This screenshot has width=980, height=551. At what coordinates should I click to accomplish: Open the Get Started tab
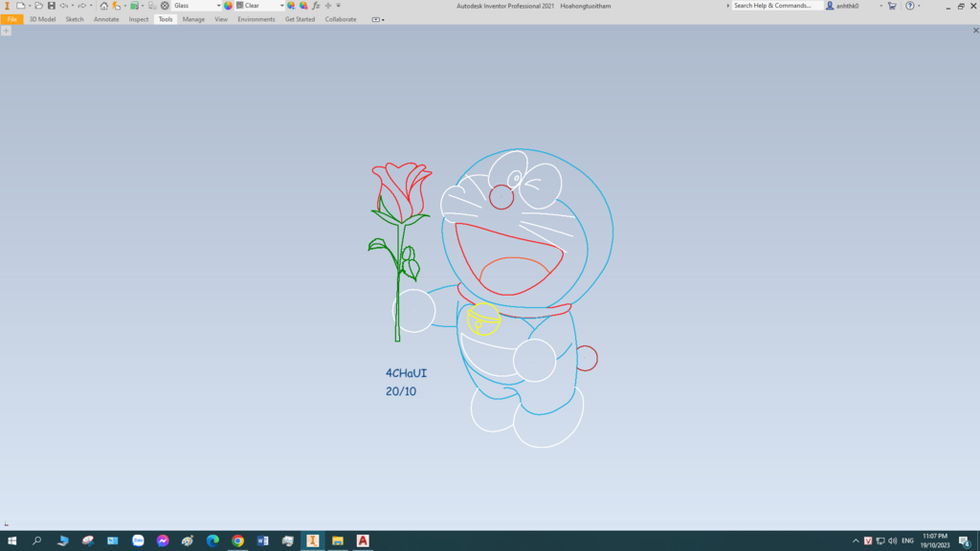[300, 19]
